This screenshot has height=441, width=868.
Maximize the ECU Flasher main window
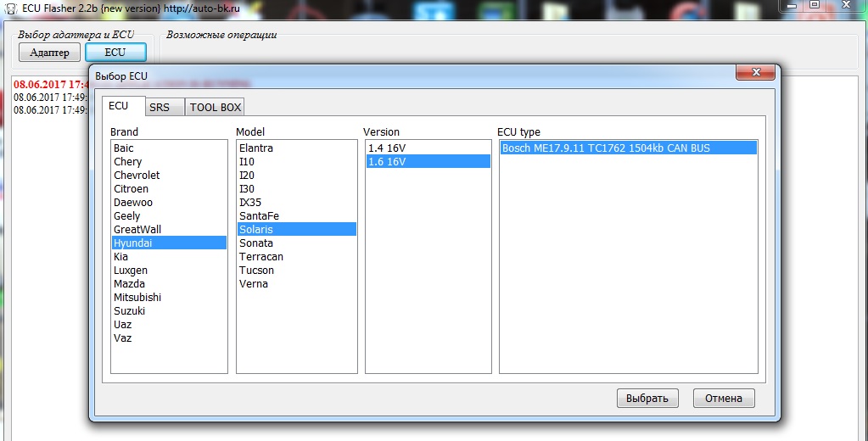[815, 4]
